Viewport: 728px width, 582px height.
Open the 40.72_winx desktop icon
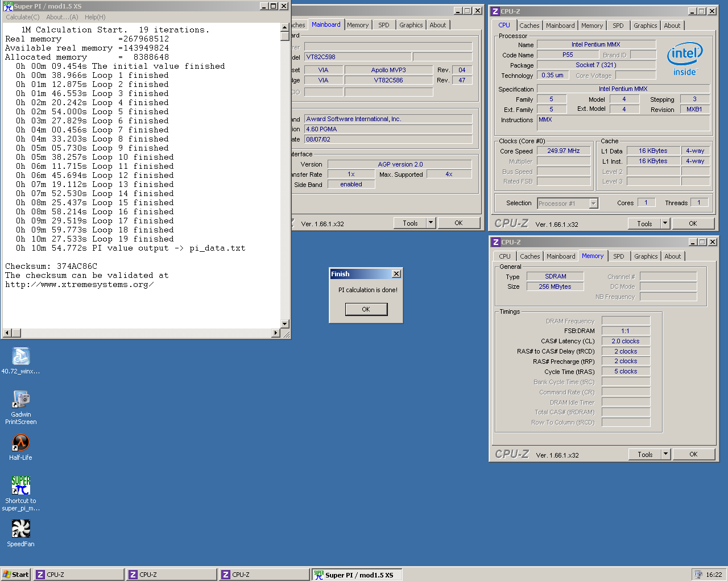point(21,360)
